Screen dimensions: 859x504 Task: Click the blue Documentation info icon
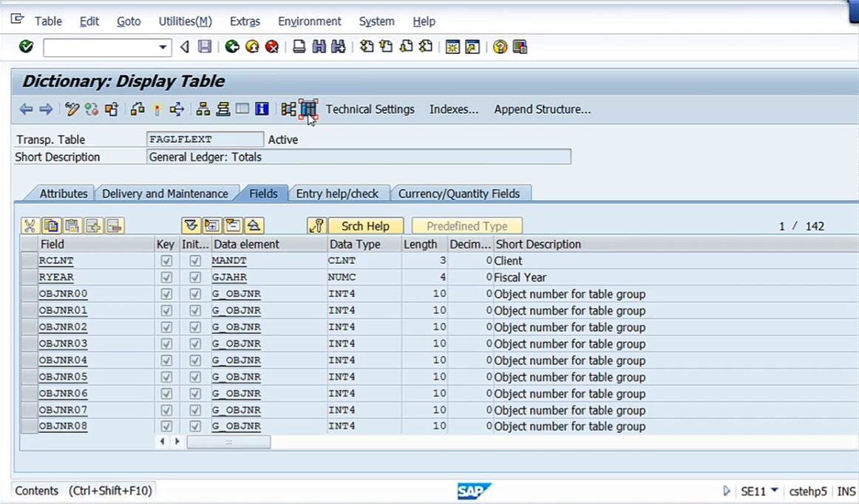pos(262,109)
